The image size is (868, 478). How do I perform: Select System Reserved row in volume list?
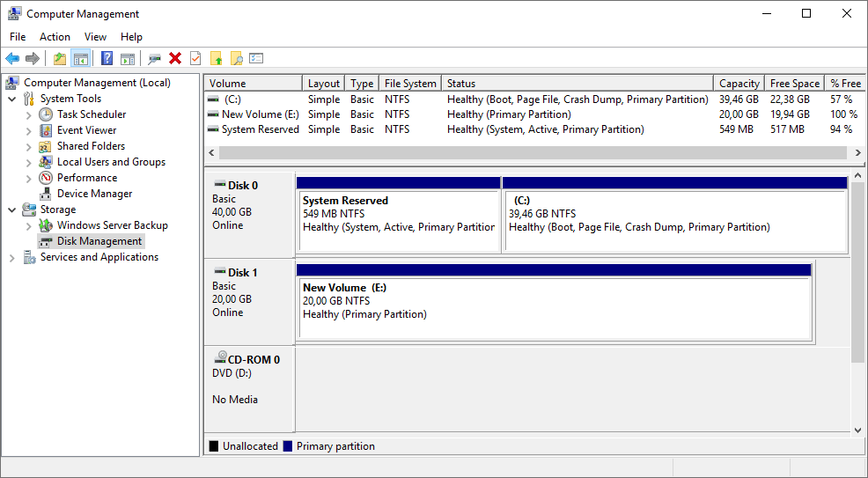point(533,129)
